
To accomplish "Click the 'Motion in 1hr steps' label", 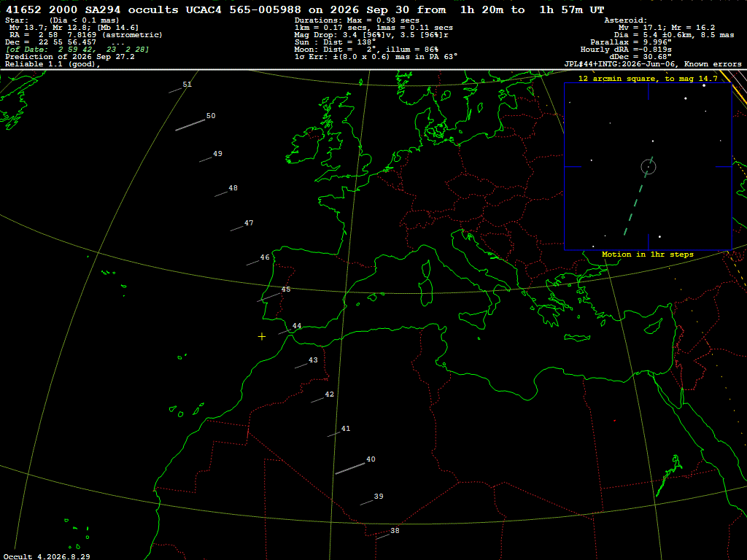I will (x=648, y=254).
